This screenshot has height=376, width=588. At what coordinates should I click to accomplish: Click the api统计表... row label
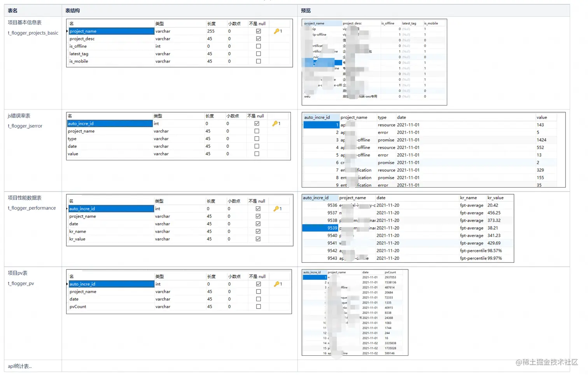(20, 366)
